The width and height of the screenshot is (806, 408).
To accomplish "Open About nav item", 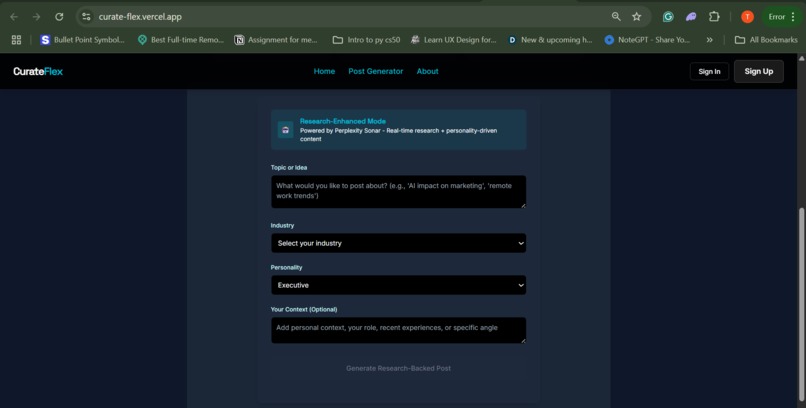I will (428, 71).
